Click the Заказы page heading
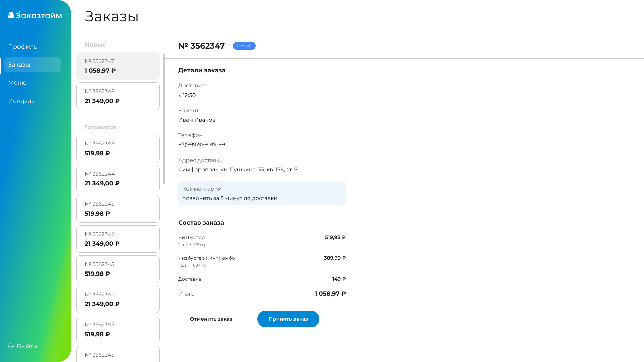644x362 pixels. point(111,16)
